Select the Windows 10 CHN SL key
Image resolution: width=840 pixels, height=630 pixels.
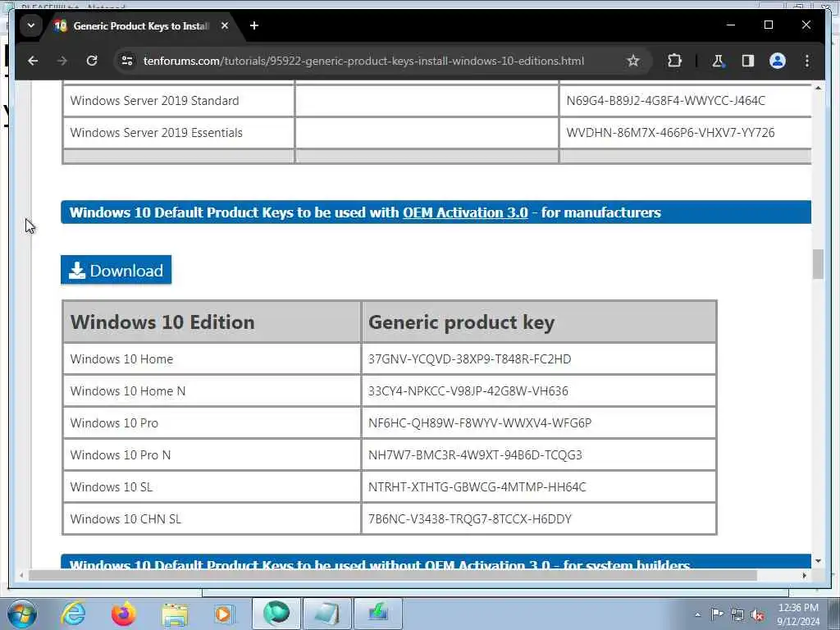pyautogui.click(x=470, y=519)
